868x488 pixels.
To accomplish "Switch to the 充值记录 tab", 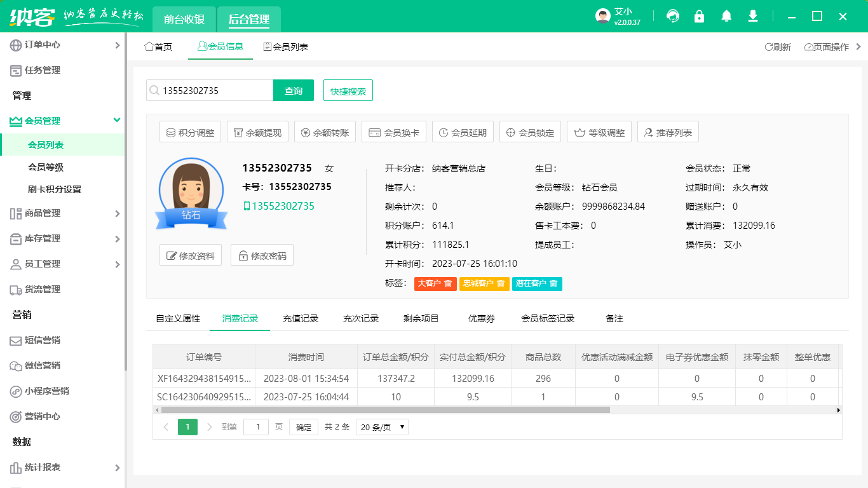I will tap(301, 318).
